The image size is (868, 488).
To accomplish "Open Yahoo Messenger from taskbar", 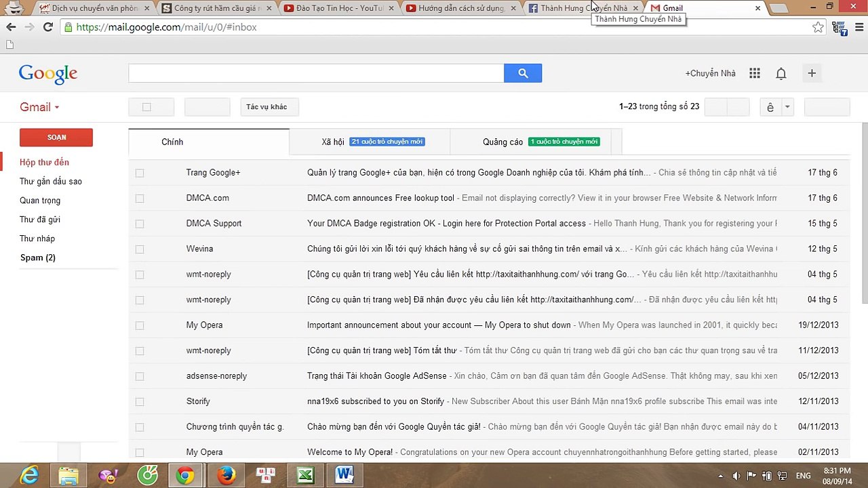I will (108, 476).
